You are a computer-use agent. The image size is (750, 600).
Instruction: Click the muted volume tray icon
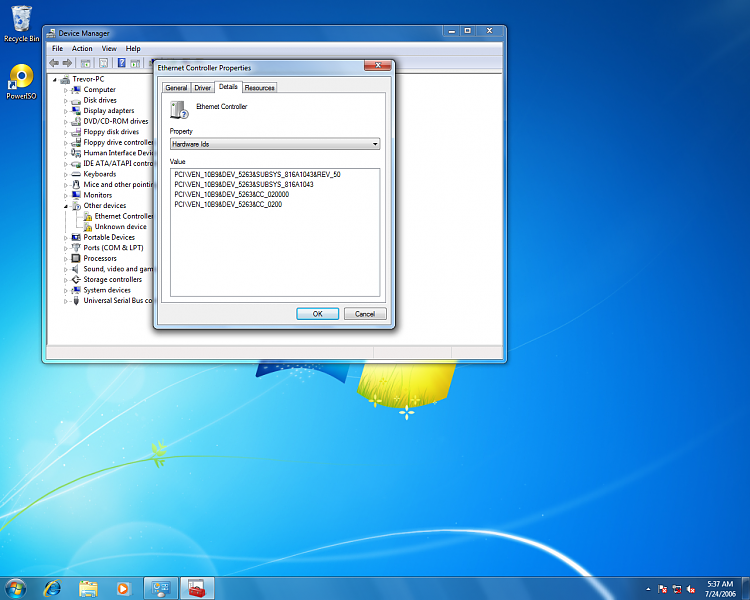tap(691, 589)
